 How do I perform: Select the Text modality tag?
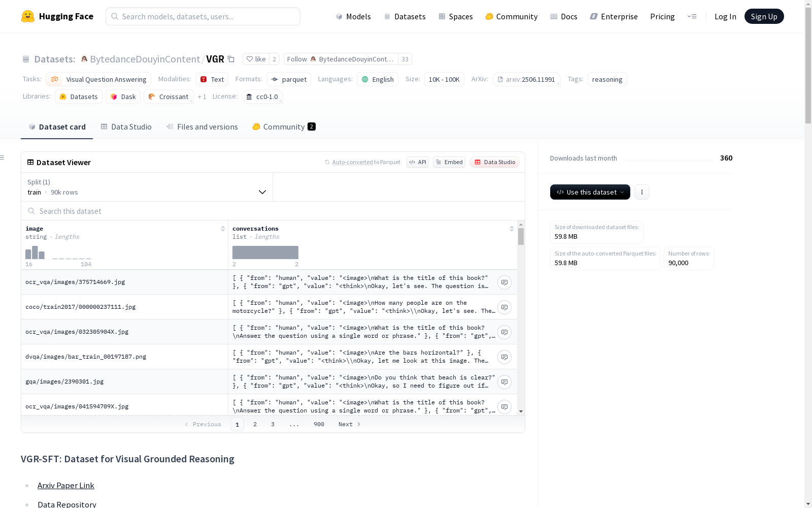[212, 79]
